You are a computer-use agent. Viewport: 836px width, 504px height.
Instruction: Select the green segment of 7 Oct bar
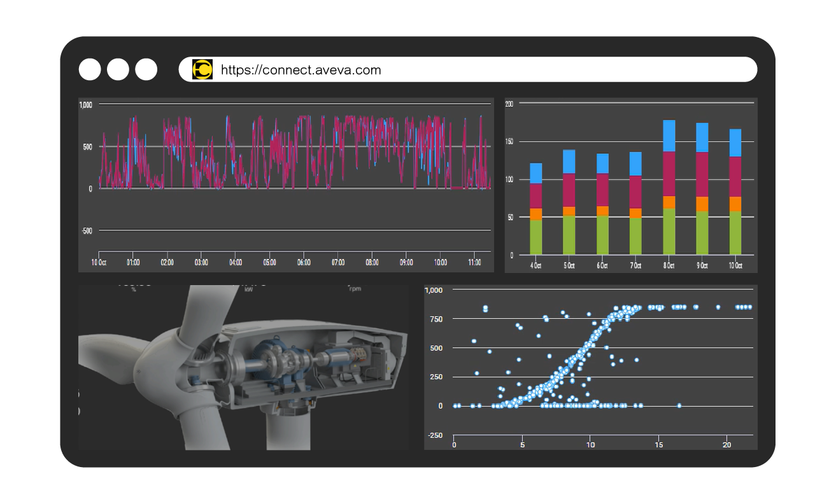[x=635, y=237]
